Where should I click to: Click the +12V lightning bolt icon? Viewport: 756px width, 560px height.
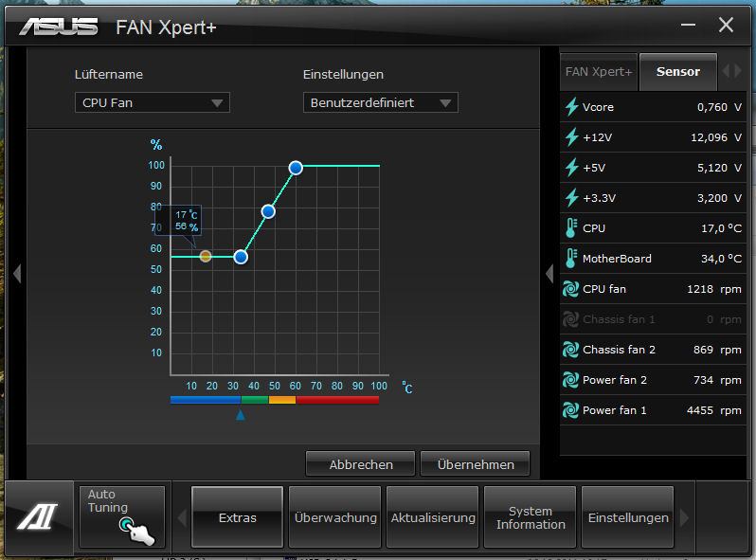571,137
